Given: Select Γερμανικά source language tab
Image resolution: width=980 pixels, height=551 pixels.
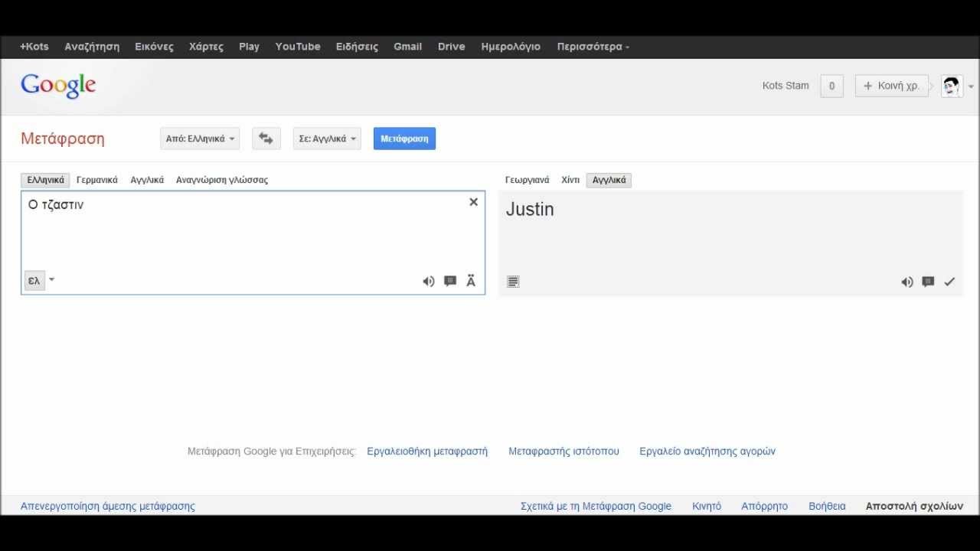Looking at the screenshot, I should pos(97,180).
